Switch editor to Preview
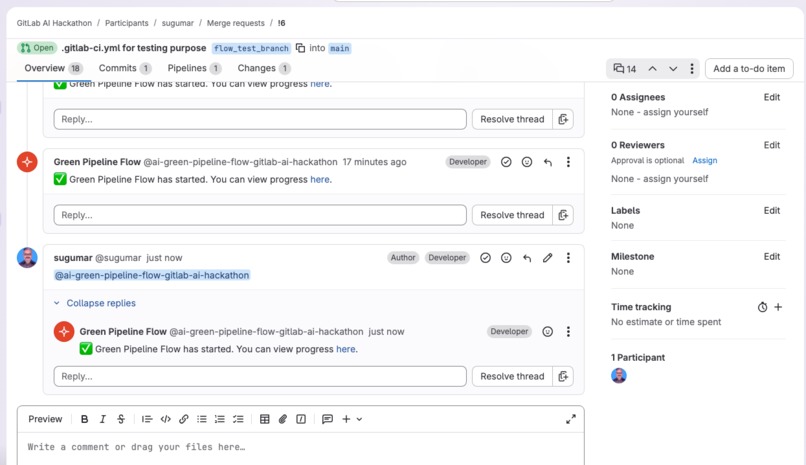This screenshot has height=465, width=806. tap(45, 419)
